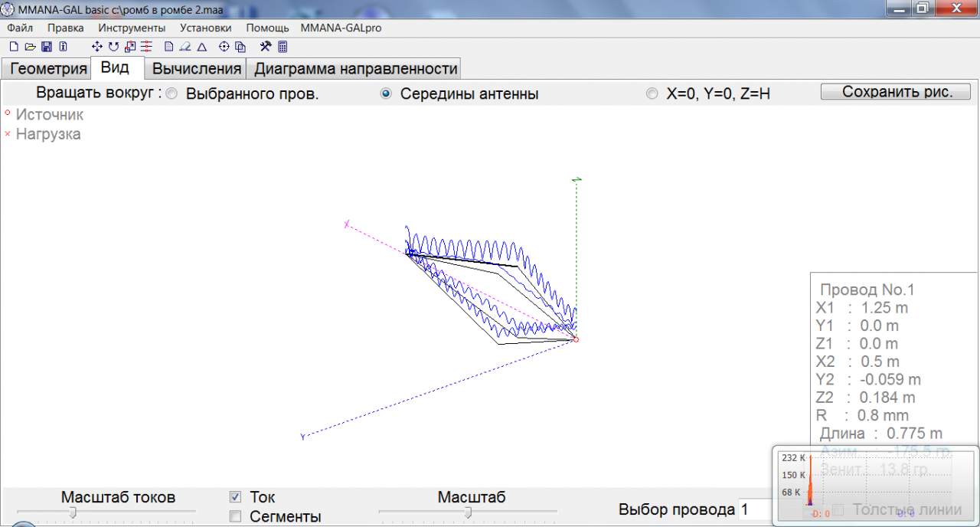Click the scale antenna icon
This screenshot has width=980, height=527.
coord(129,47)
